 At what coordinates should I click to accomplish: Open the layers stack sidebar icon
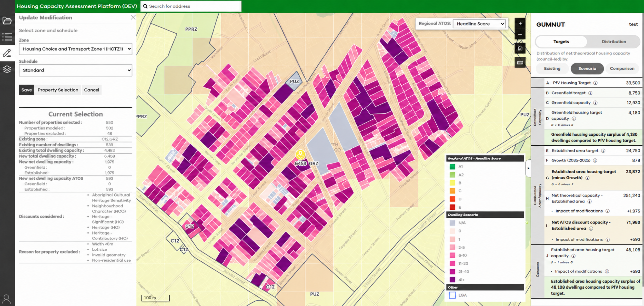tap(7, 69)
